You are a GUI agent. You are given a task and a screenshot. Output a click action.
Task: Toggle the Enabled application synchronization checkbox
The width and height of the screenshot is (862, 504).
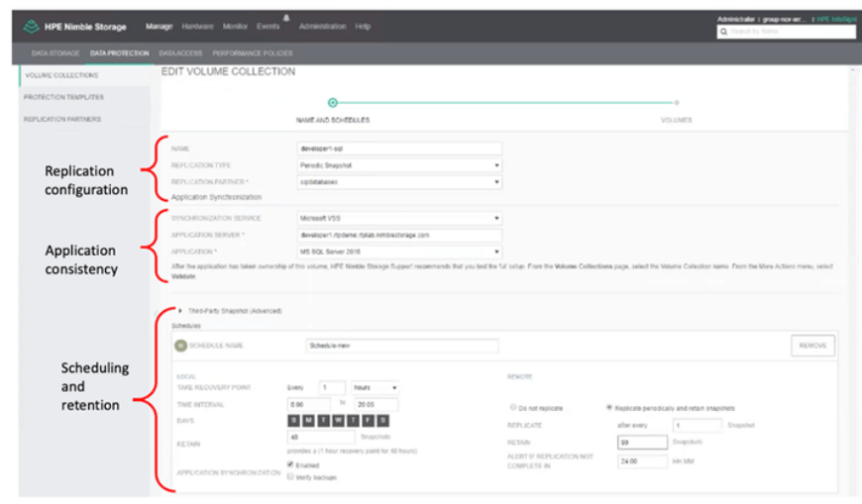[x=289, y=464]
